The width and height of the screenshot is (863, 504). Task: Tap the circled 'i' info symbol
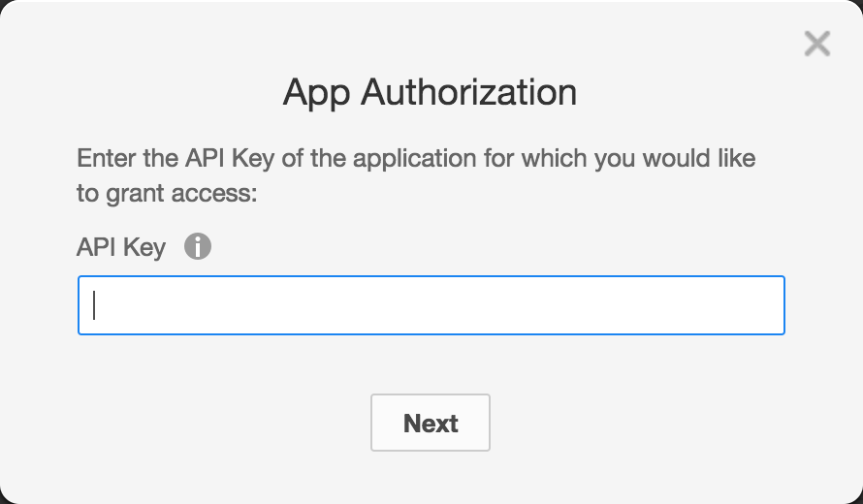(x=198, y=246)
